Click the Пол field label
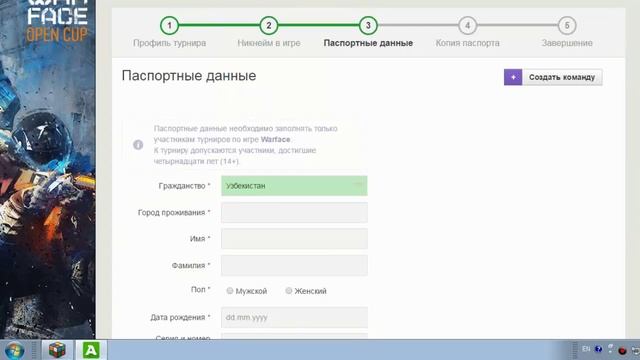This screenshot has width=640, height=360. [x=200, y=289]
